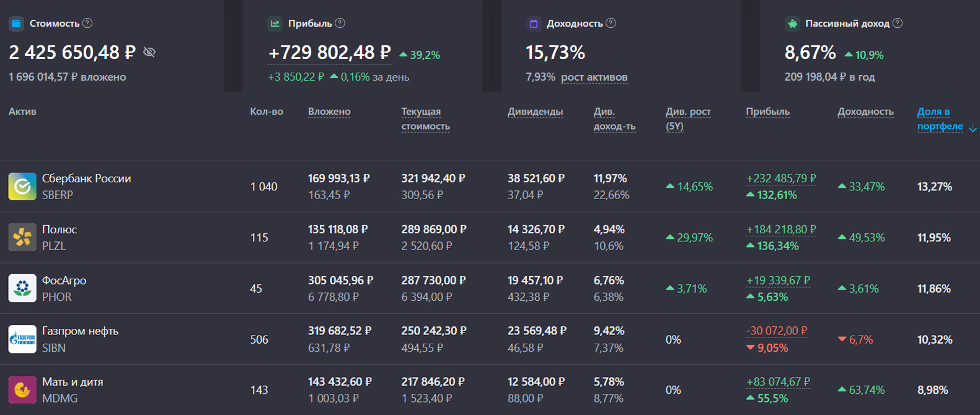Click question mark beside Прибыль header
The image size is (980, 415).
point(340,23)
